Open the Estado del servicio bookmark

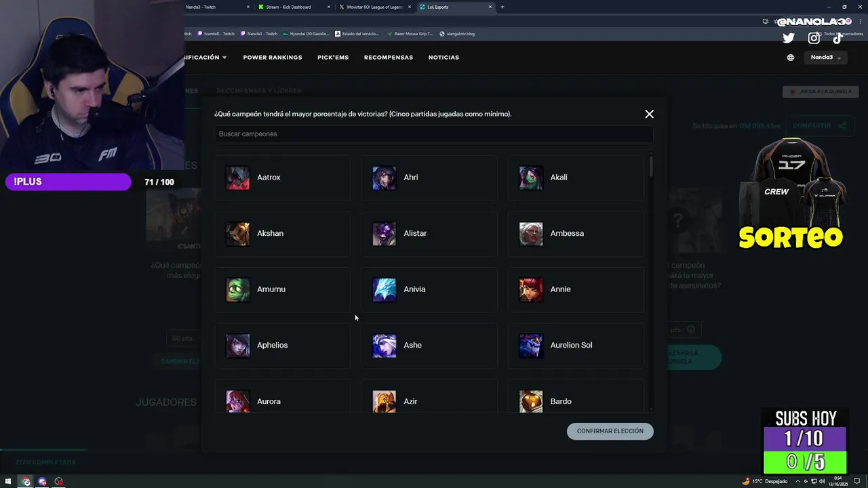coord(357,34)
